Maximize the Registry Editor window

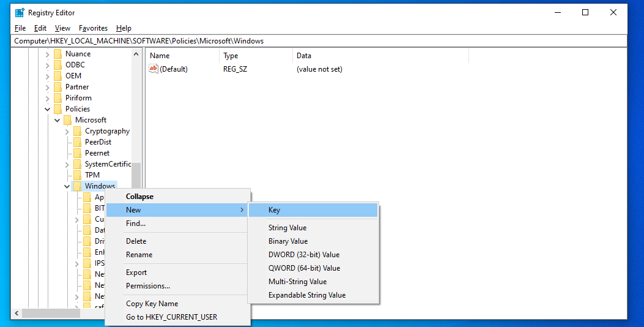click(x=585, y=13)
